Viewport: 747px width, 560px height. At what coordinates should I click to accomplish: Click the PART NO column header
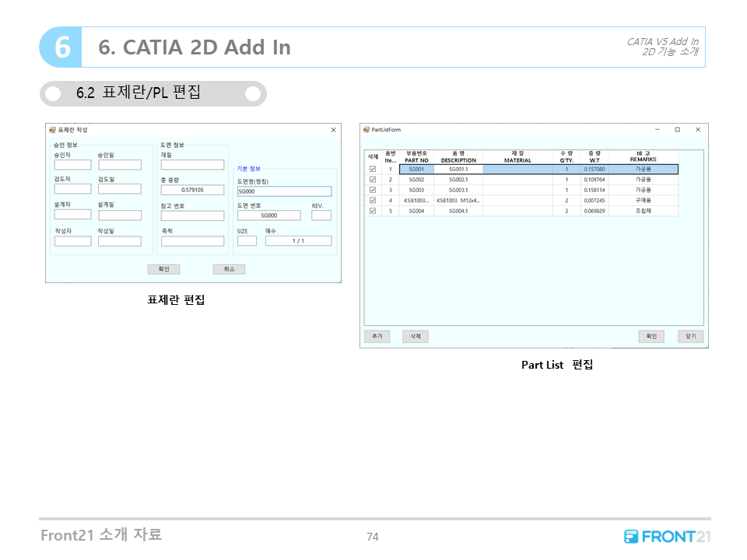tap(416, 157)
